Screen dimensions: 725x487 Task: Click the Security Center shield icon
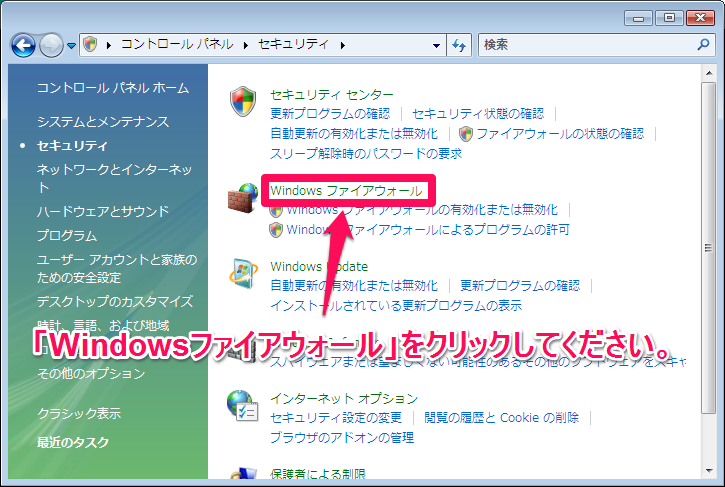(243, 101)
